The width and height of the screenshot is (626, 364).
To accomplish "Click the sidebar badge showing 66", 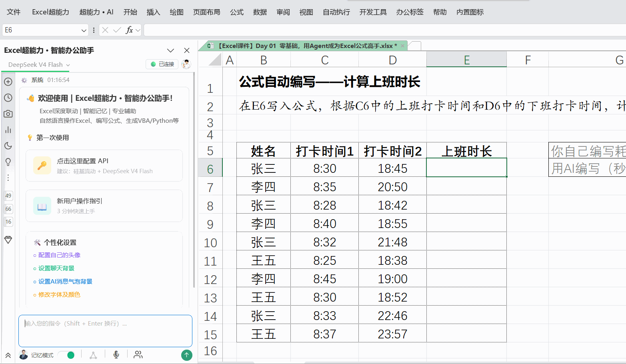I will (8, 209).
